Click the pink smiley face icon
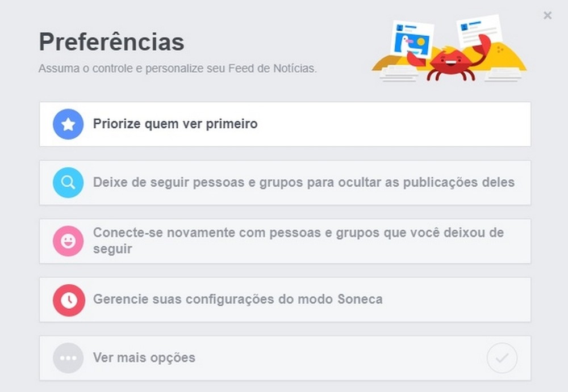 pyautogui.click(x=68, y=241)
